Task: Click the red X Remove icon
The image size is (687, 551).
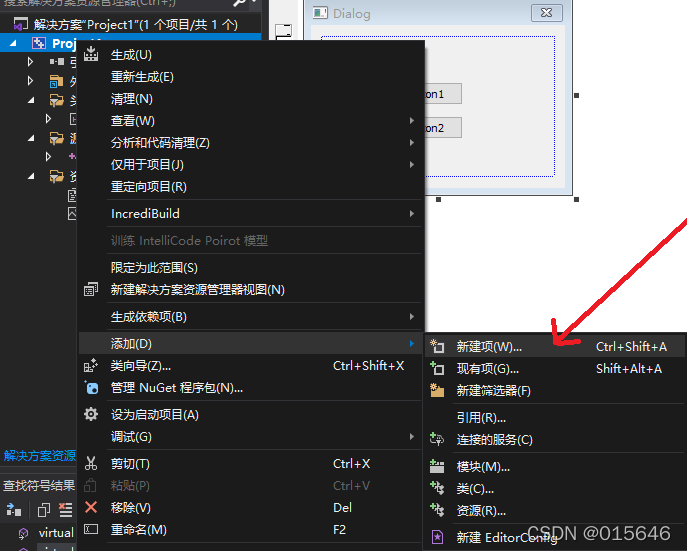Action: tap(91, 507)
